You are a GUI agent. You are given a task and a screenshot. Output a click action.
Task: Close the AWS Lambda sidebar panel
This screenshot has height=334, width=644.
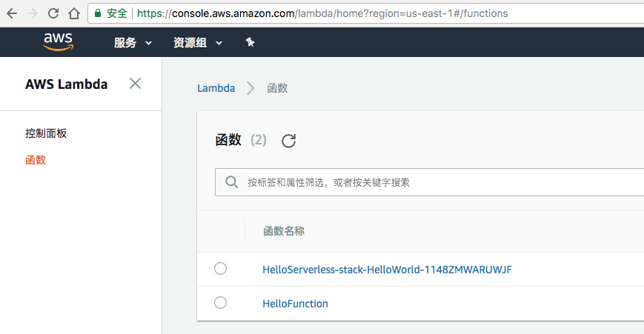[135, 84]
